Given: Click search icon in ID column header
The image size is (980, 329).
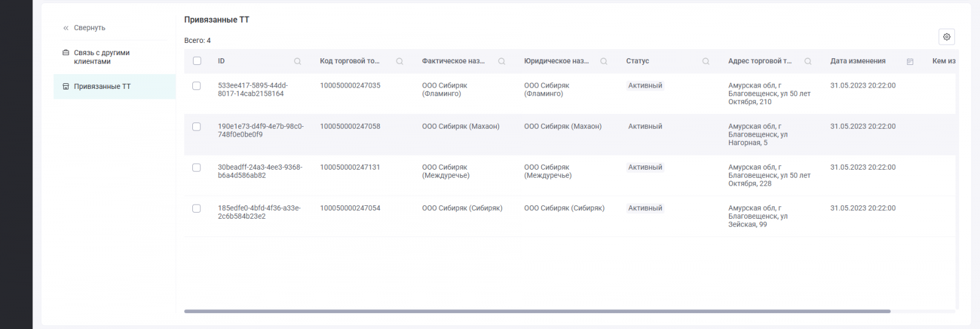Looking at the screenshot, I should [x=298, y=61].
